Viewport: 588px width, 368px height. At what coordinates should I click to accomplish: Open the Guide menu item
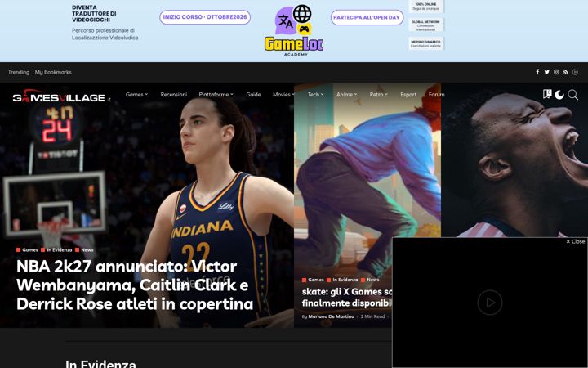[253, 95]
